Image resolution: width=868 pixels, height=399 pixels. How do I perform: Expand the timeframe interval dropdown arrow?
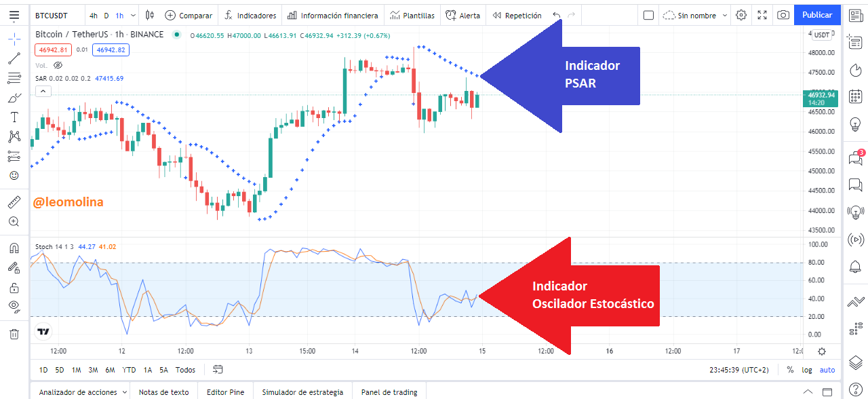click(132, 15)
